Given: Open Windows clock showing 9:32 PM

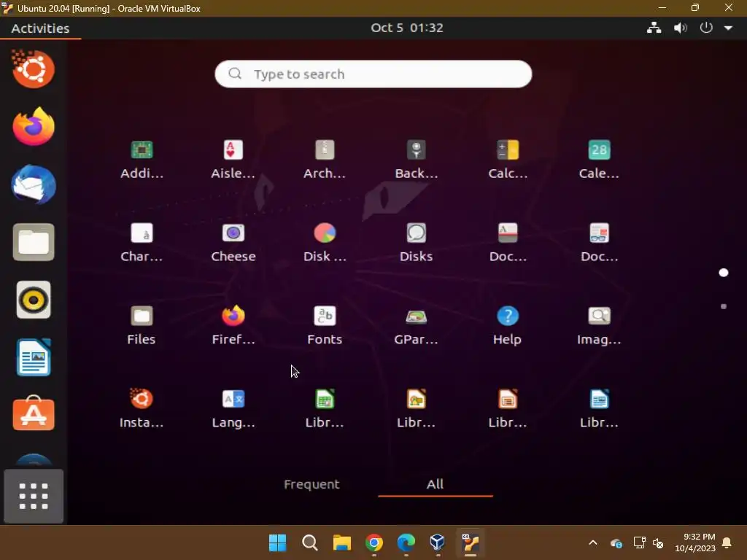Looking at the screenshot, I should point(695,542).
